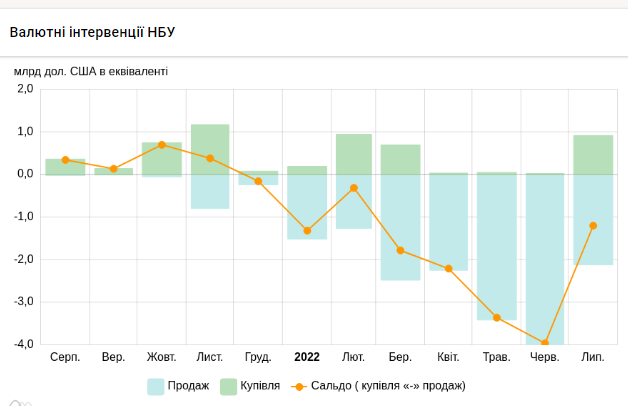Click the Сальдо point for Трав.
The image size is (628, 406).
(497, 318)
